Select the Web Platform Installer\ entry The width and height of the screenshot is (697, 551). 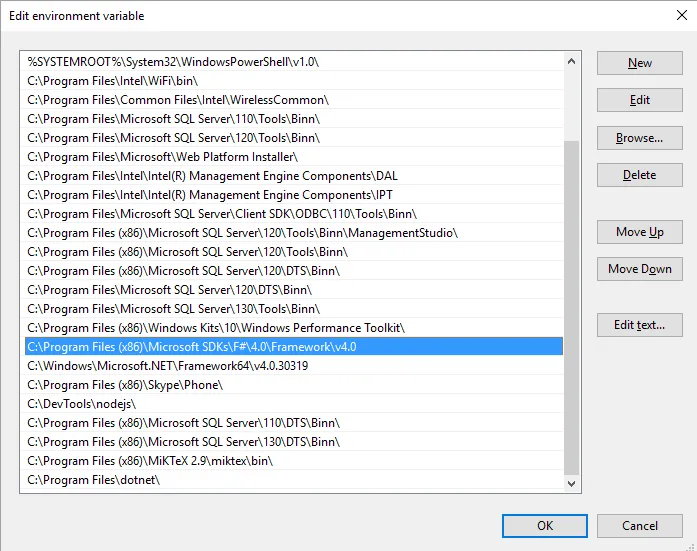pos(294,157)
